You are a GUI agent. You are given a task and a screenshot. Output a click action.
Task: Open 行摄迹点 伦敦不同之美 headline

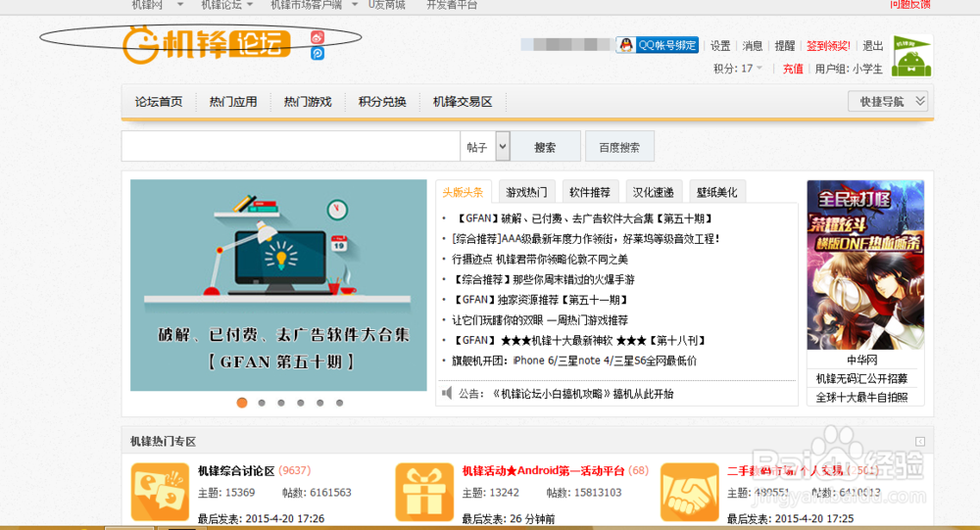coord(540,259)
